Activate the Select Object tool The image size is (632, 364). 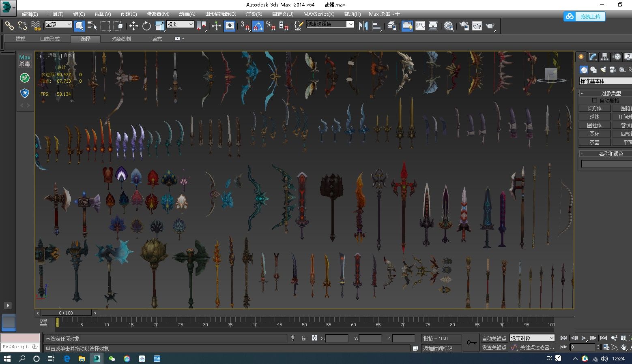pos(80,26)
